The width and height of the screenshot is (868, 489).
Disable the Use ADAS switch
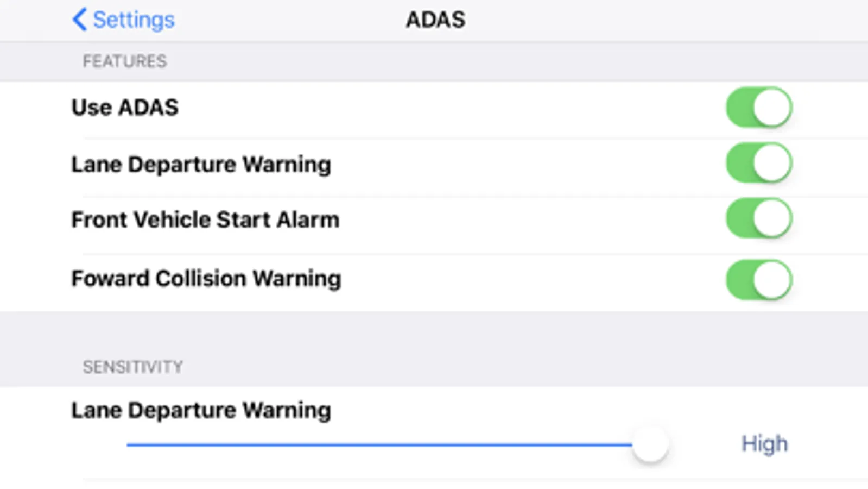coord(758,108)
